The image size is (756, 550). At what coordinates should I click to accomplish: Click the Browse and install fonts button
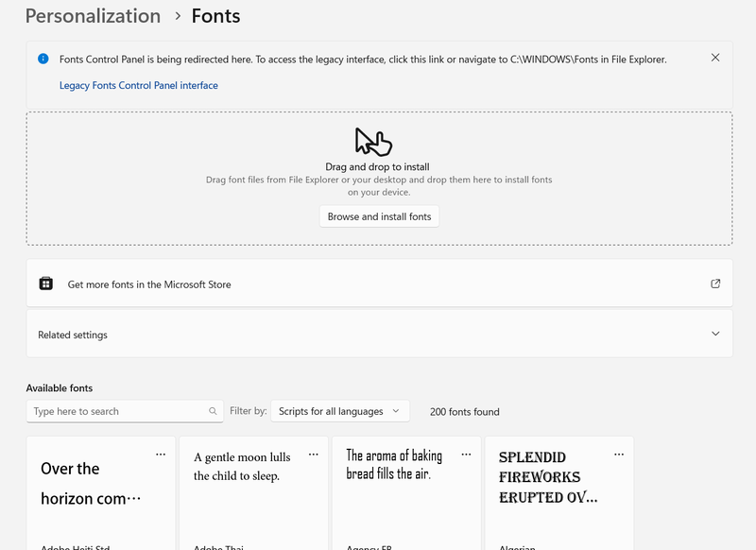[379, 216]
